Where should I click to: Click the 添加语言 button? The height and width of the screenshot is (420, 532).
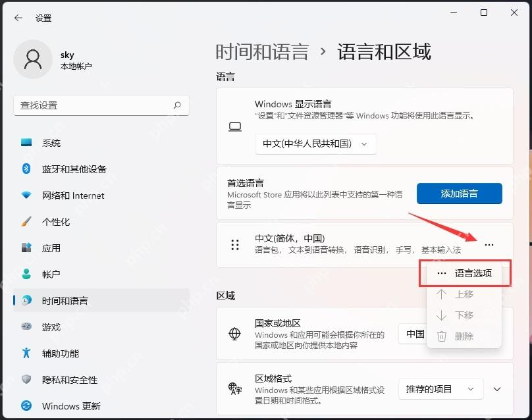[460, 194]
